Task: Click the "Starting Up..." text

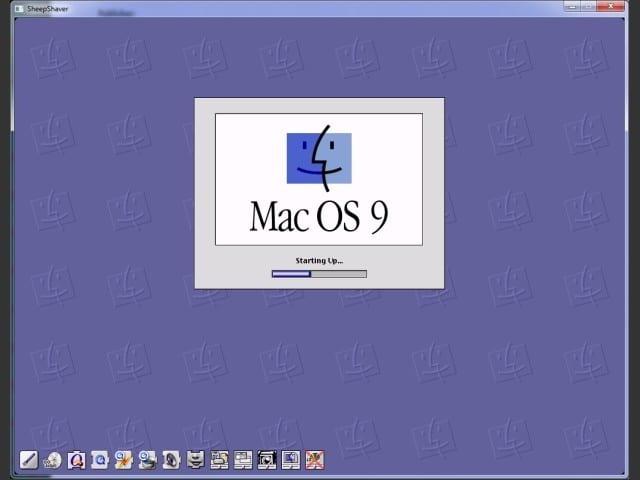Action: point(319,261)
